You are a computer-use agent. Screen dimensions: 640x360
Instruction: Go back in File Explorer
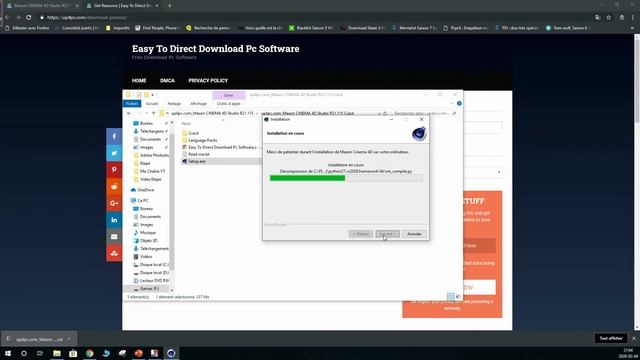(129, 113)
